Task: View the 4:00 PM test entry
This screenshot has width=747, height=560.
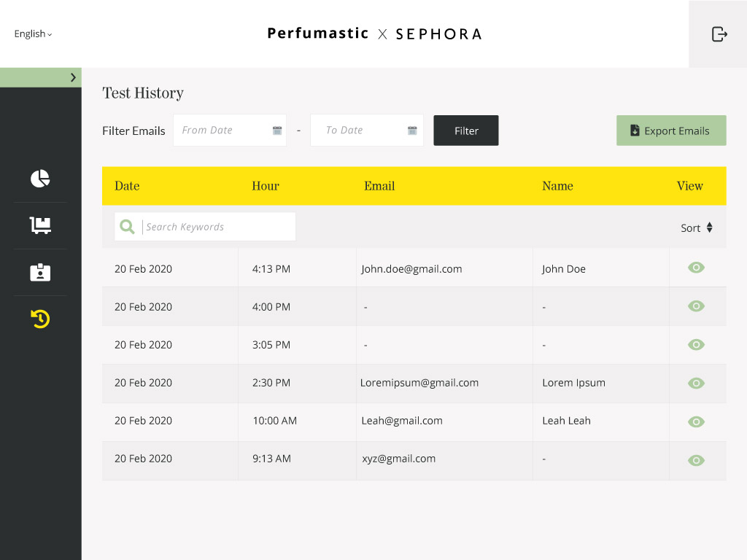Action: [696, 306]
